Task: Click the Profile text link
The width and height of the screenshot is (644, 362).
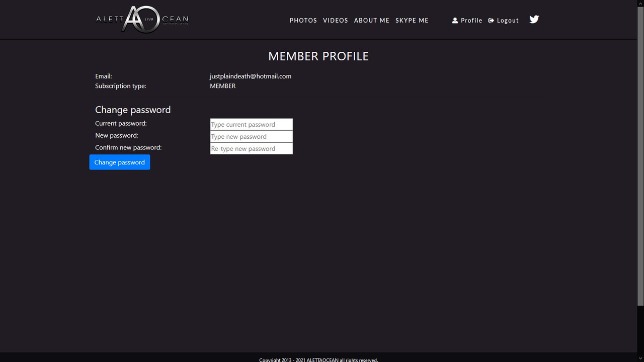Action: click(x=471, y=21)
